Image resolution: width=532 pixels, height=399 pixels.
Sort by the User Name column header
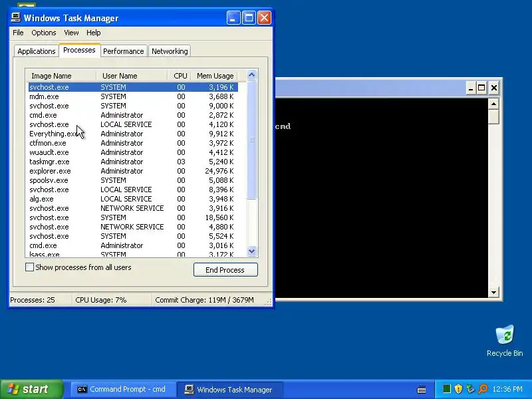pyautogui.click(x=132, y=76)
